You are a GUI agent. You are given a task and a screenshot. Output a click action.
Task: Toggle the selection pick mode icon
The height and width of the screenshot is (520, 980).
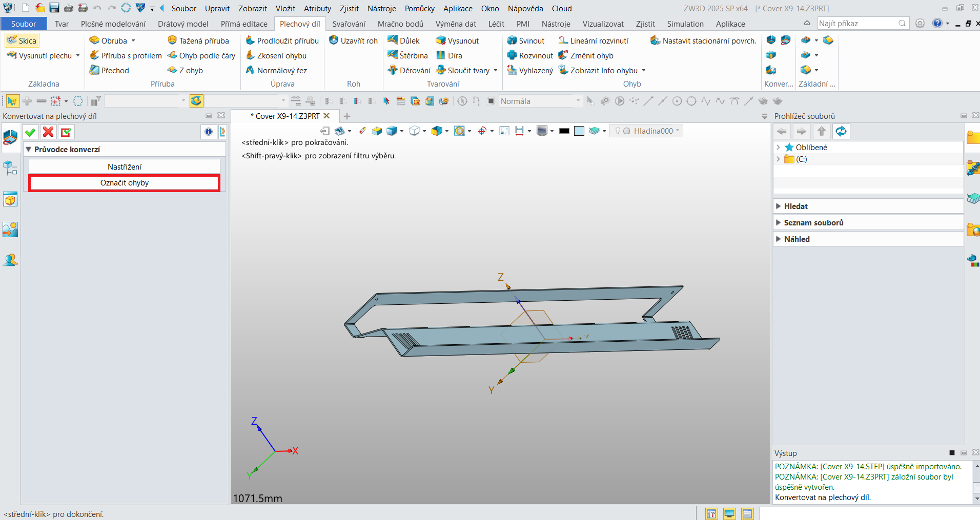pyautogui.click(x=12, y=101)
